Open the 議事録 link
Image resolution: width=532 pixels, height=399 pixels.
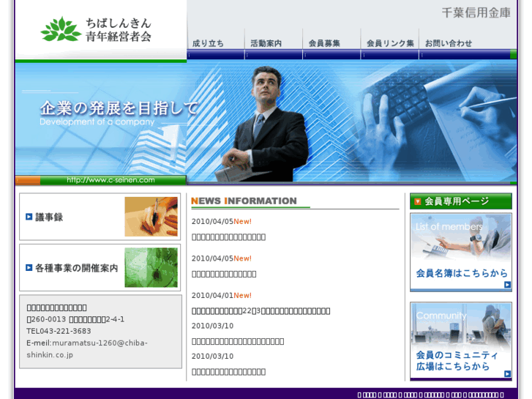(x=49, y=217)
